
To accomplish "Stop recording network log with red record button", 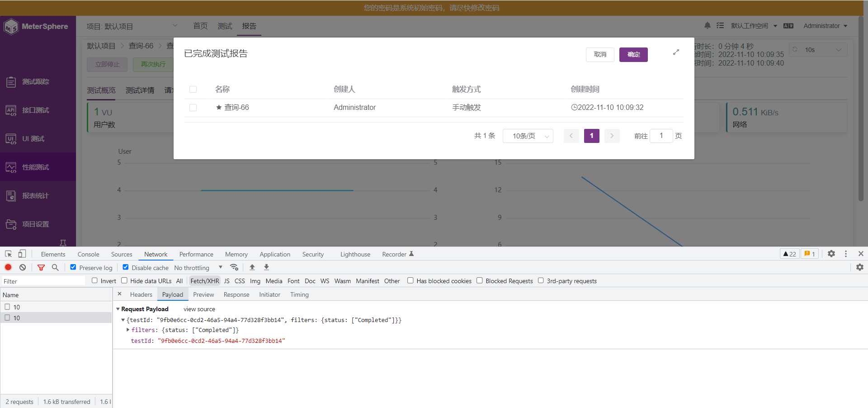I will (8, 267).
